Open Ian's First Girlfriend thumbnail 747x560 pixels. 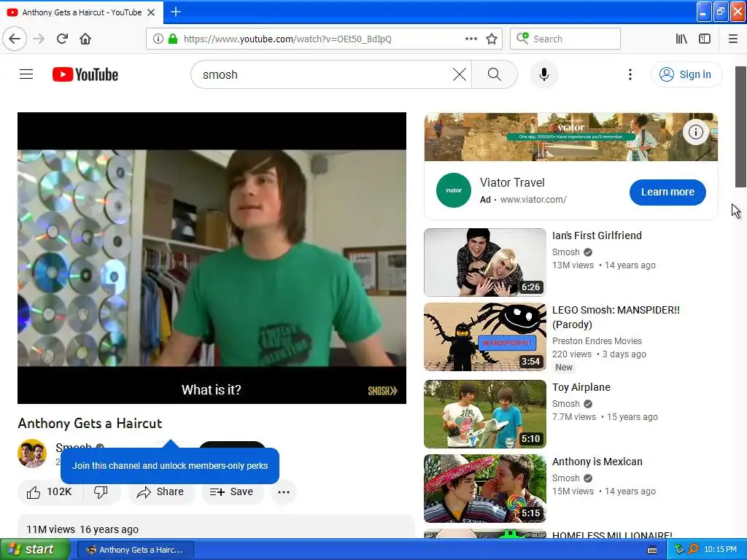coord(485,262)
